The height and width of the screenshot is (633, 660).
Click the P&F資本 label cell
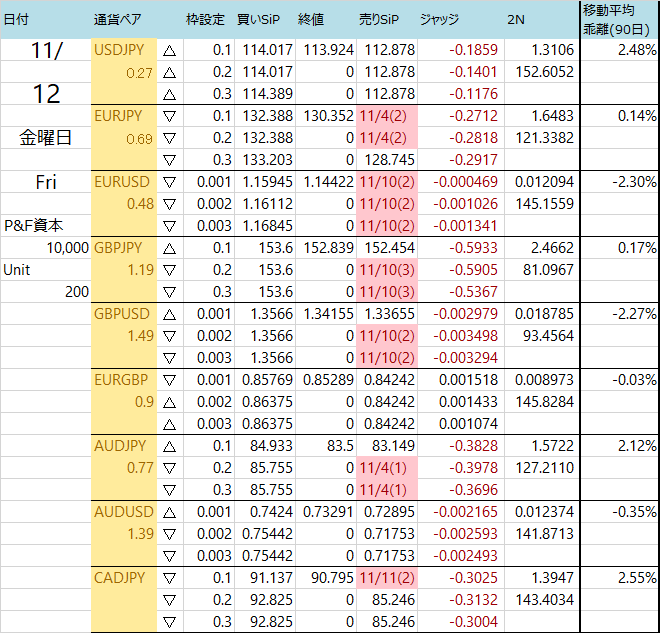click(34, 226)
